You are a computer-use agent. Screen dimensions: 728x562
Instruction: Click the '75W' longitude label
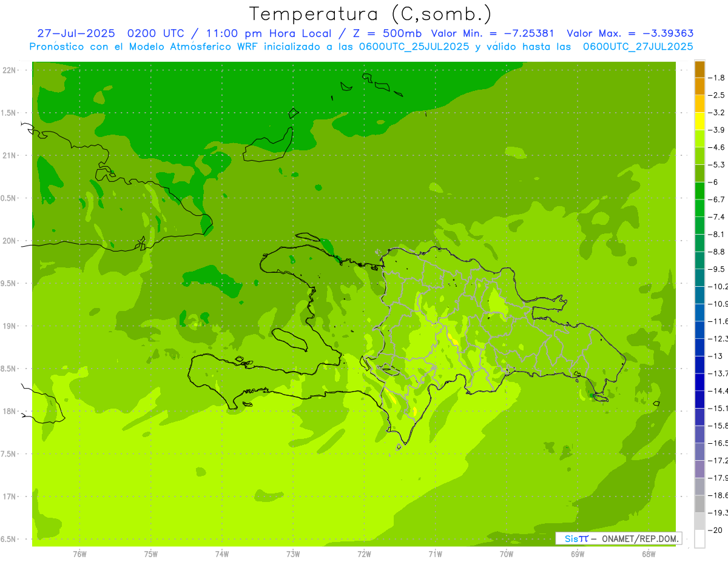click(x=151, y=554)
